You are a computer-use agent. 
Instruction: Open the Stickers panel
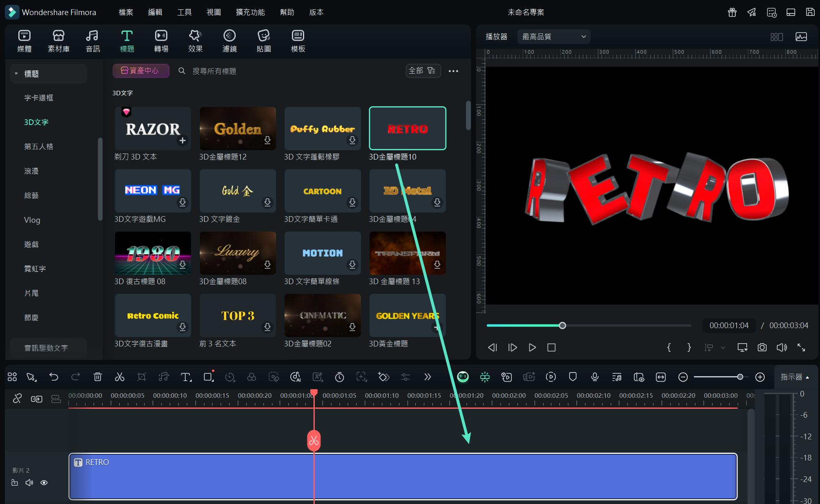[263, 41]
